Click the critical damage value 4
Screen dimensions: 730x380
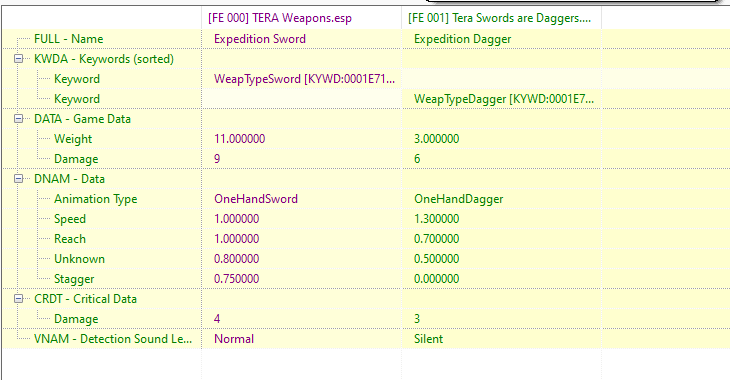tap(217, 319)
